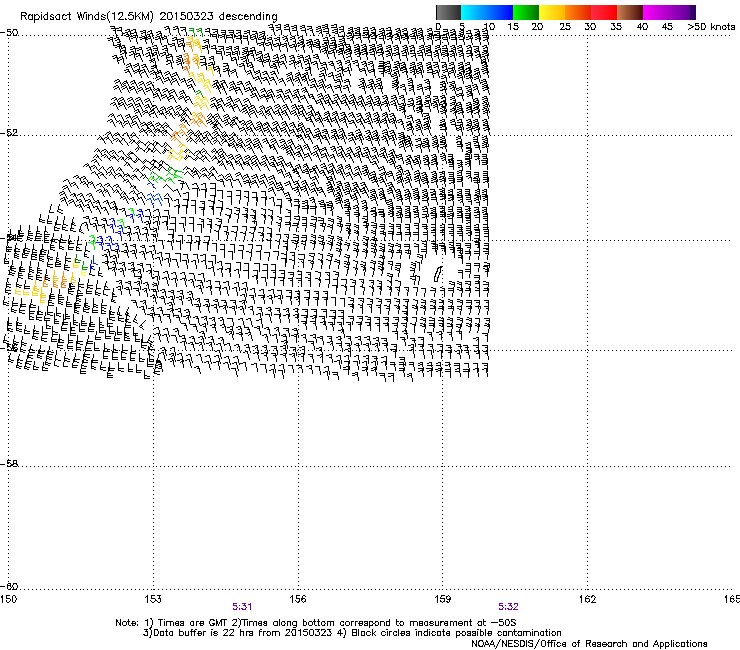
Task: Click the purple time label '5:32'
Action: (x=508, y=607)
